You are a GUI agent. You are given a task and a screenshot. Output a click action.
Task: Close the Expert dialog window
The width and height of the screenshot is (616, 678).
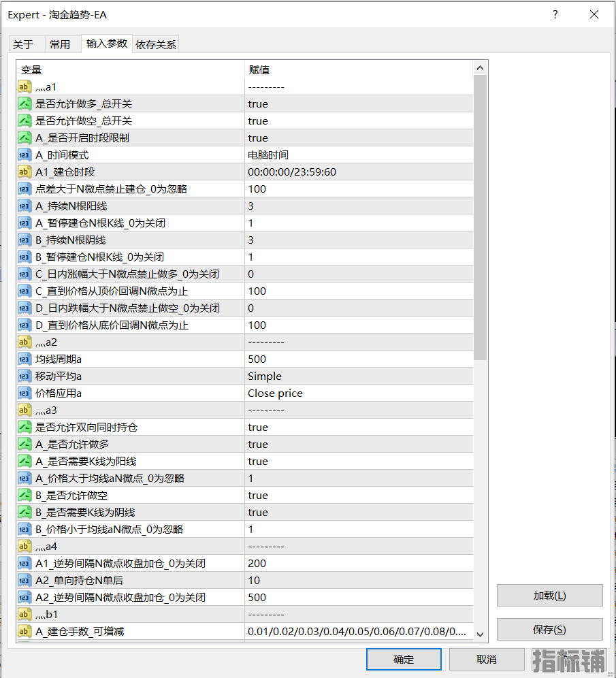(x=594, y=15)
